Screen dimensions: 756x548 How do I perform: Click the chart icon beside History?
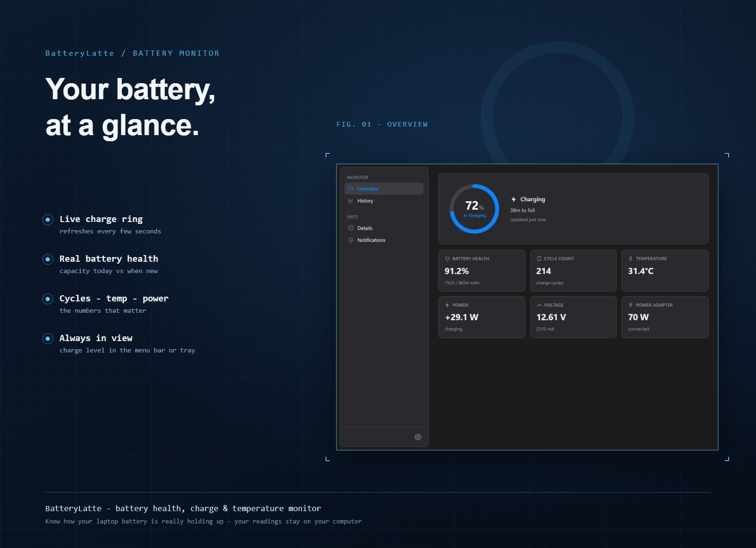(351, 201)
